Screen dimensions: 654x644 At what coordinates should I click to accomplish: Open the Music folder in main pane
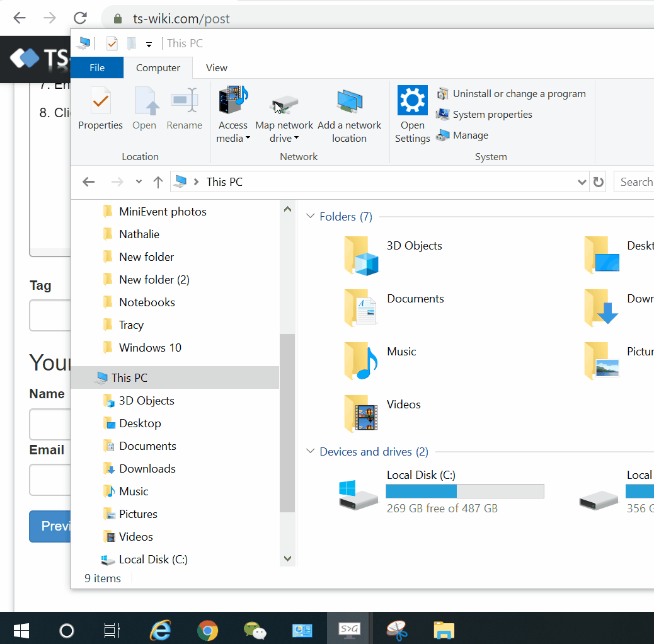[362, 361]
